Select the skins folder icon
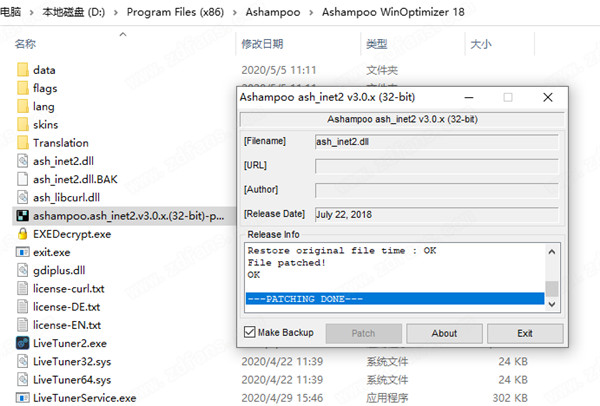 (23, 124)
